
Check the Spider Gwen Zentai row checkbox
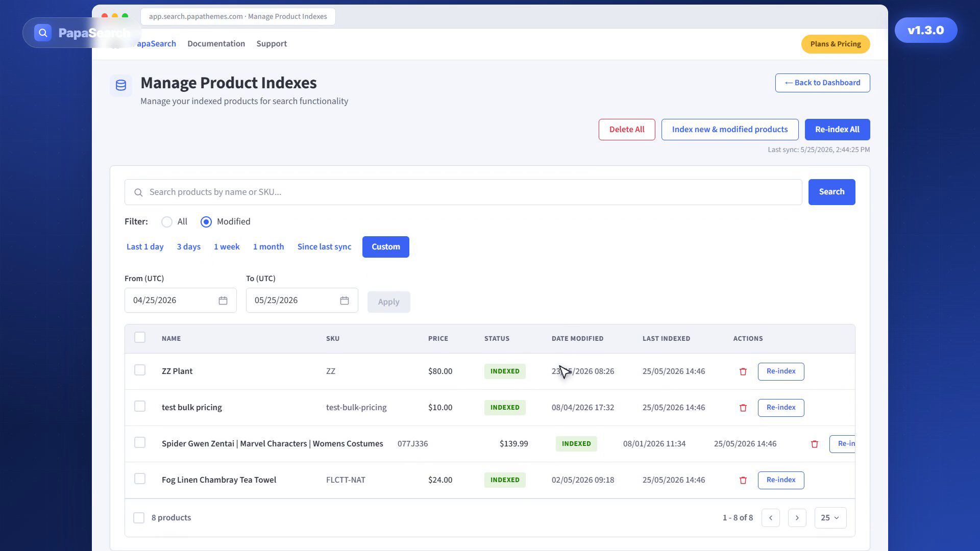[x=140, y=442]
